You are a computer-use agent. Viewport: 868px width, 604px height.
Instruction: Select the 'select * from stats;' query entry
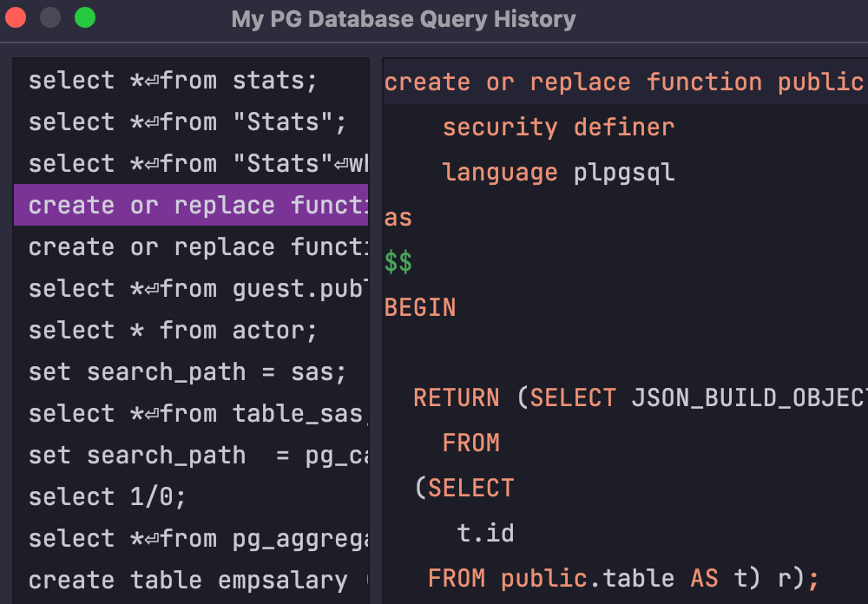click(174, 81)
